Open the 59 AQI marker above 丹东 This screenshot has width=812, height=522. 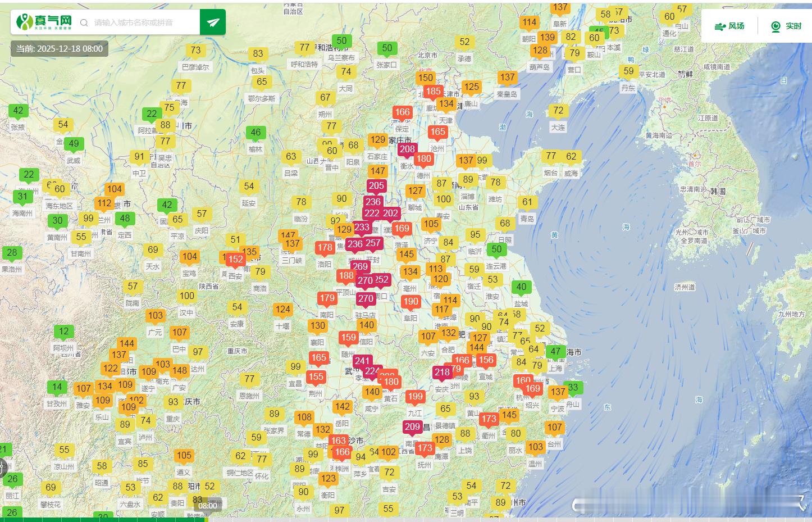628,72
